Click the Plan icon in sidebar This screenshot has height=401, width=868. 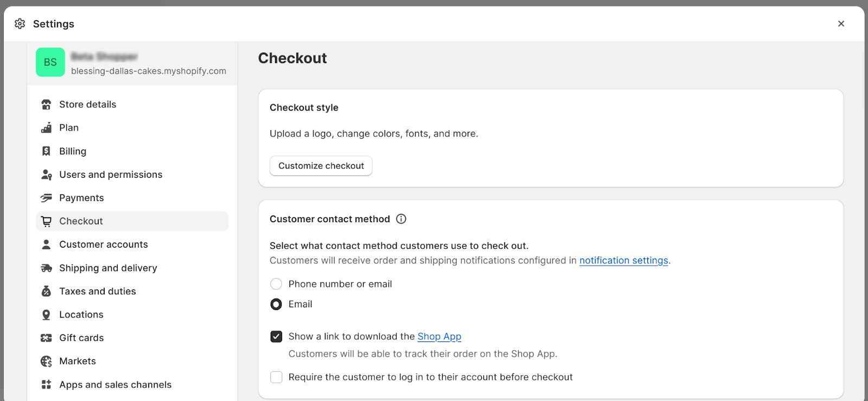click(x=47, y=128)
